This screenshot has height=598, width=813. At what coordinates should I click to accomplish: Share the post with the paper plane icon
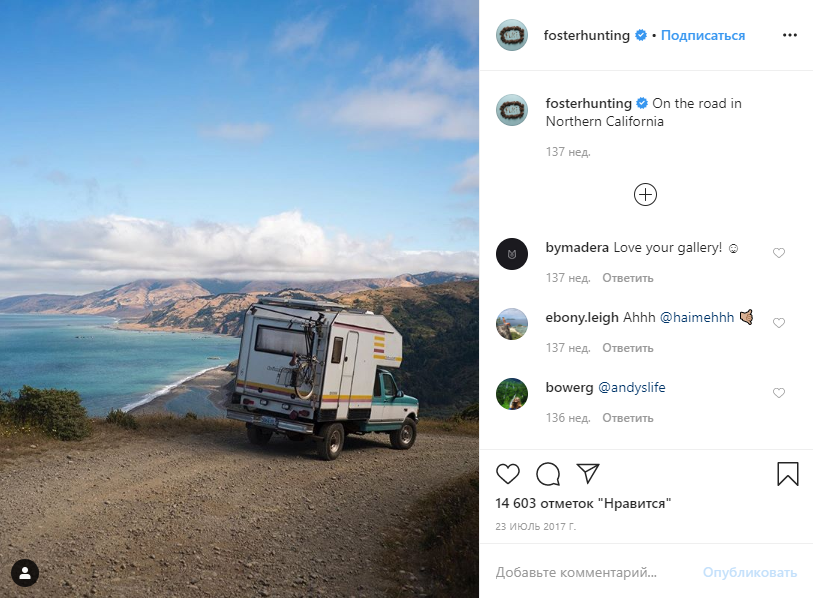tap(588, 474)
